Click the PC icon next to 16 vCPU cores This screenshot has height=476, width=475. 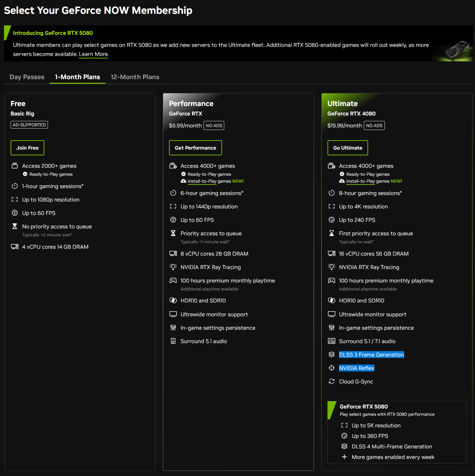[331, 253]
